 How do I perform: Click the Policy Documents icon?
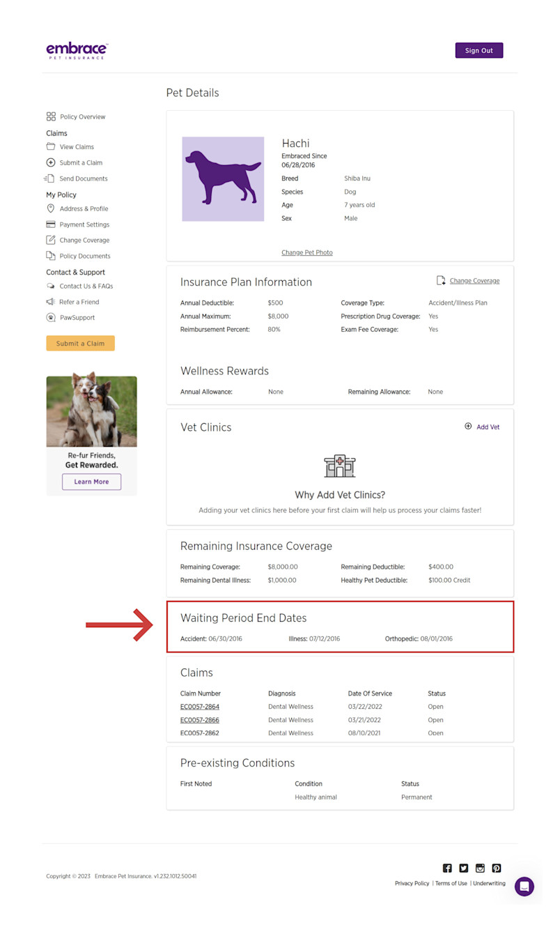point(51,256)
